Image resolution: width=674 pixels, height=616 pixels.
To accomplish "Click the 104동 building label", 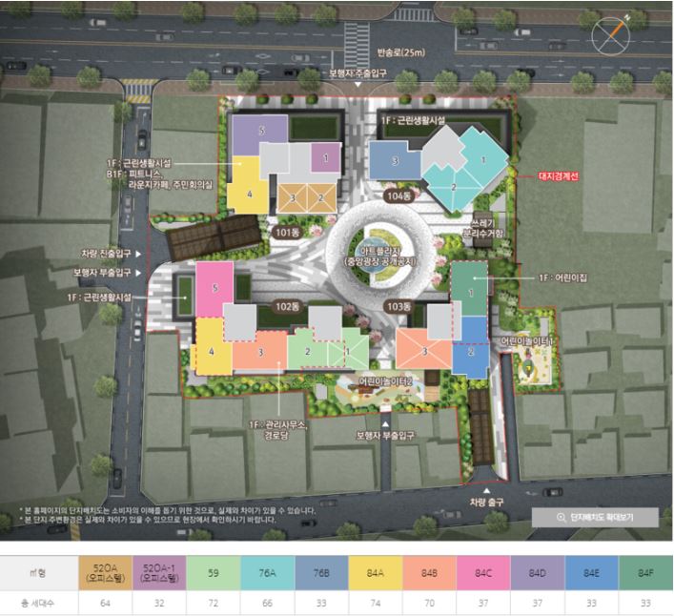I will pyautogui.click(x=398, y=196).
